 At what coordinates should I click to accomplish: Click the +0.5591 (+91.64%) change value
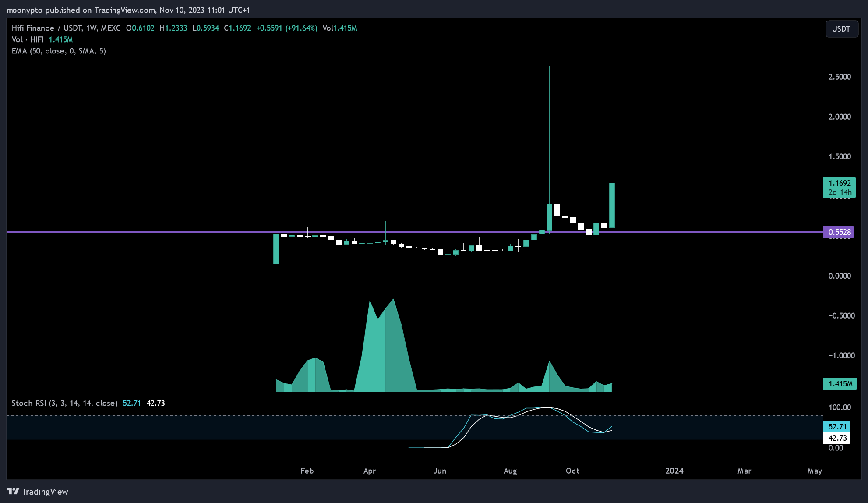coord(287,28)
